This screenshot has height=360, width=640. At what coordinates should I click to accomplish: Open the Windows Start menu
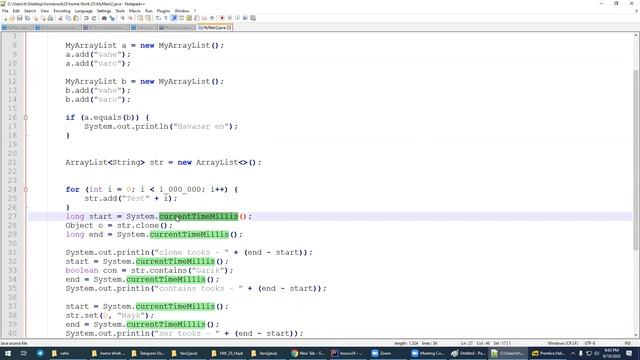click(x=7, y=353)
